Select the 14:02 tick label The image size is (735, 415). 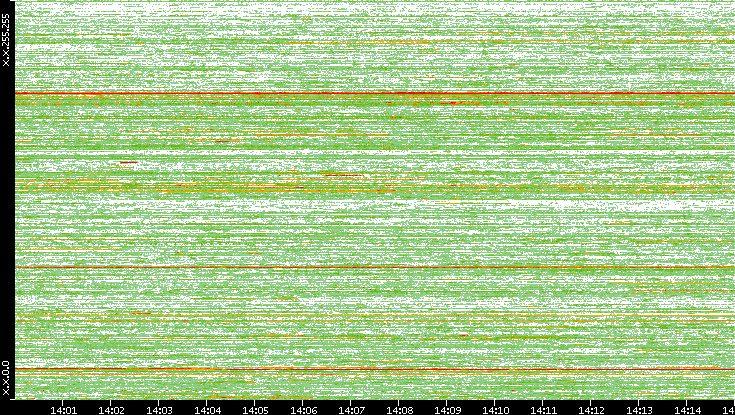(x=111, y=410)
